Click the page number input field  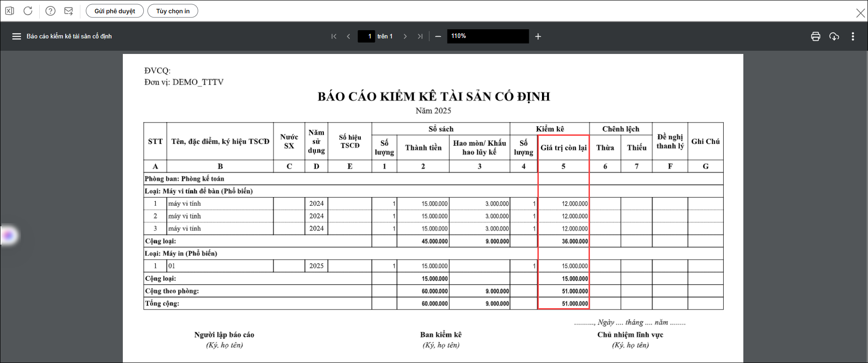367,36
